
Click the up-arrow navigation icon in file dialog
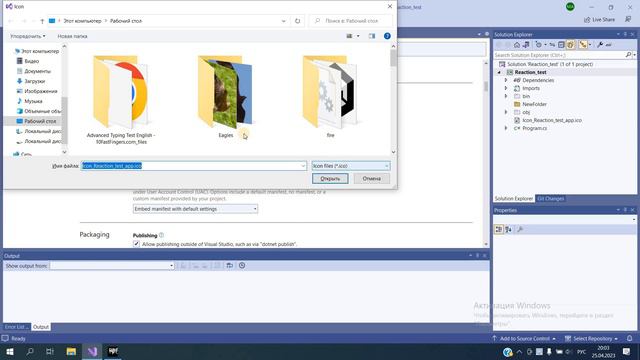tap(42, 21)
